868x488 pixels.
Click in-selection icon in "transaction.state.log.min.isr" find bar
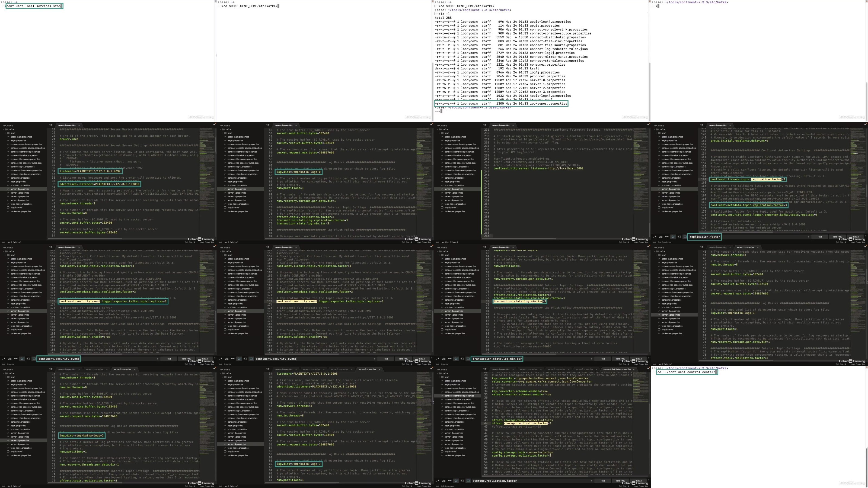[x=462, y=359]
